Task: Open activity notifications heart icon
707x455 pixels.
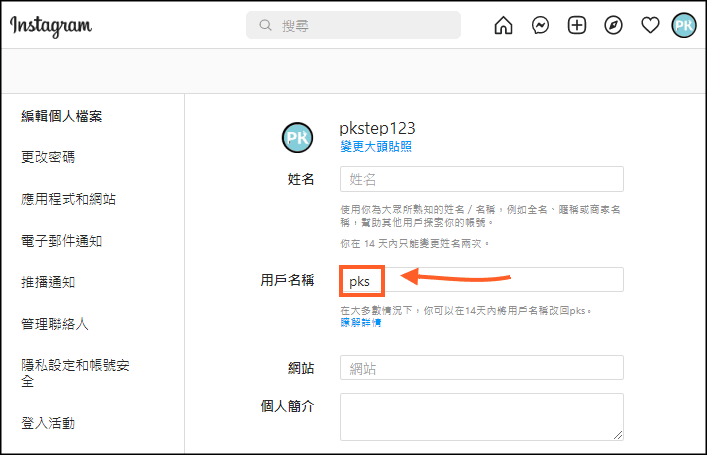Action: point(650,25)
